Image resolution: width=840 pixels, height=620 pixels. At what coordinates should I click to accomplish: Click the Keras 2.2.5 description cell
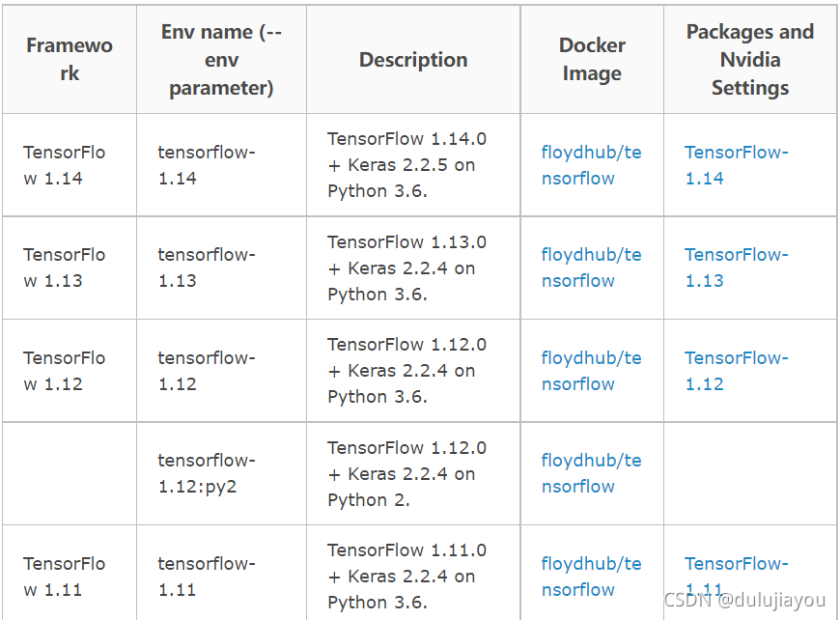pos(406,165)
